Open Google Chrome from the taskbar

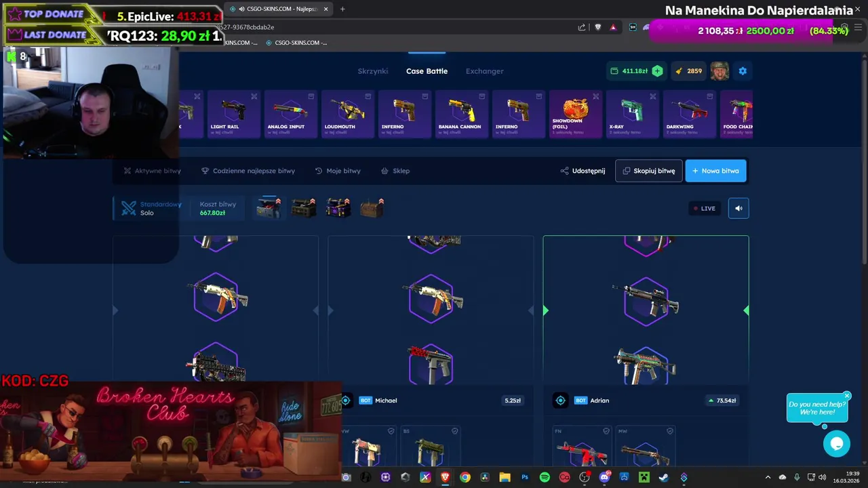[x=465, y=477]
